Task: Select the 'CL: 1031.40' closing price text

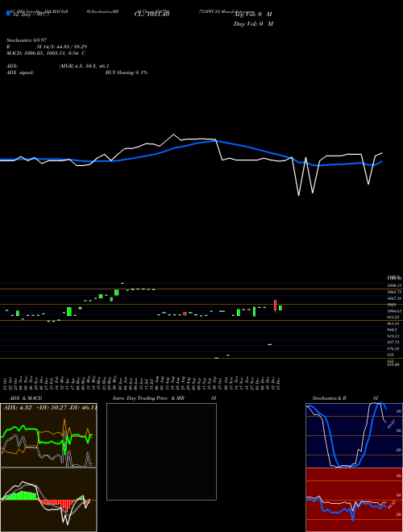Action: tap(152, 15)
